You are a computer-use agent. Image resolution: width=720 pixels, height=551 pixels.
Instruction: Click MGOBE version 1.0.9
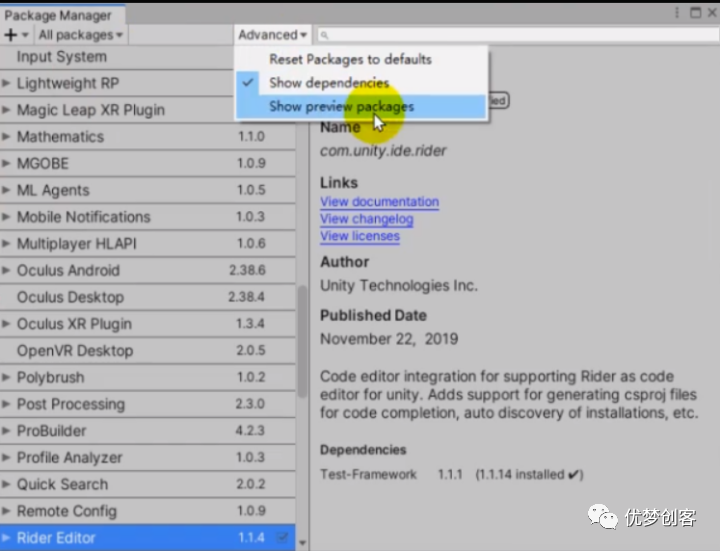[x=251, y=163]
